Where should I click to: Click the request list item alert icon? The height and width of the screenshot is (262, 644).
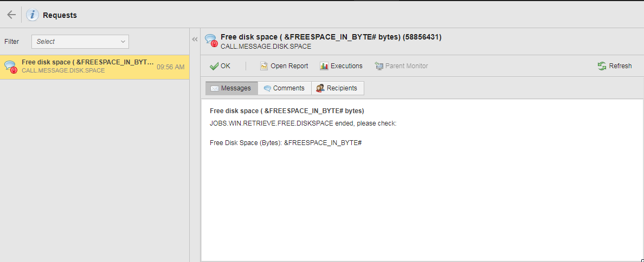click(11, 67)
